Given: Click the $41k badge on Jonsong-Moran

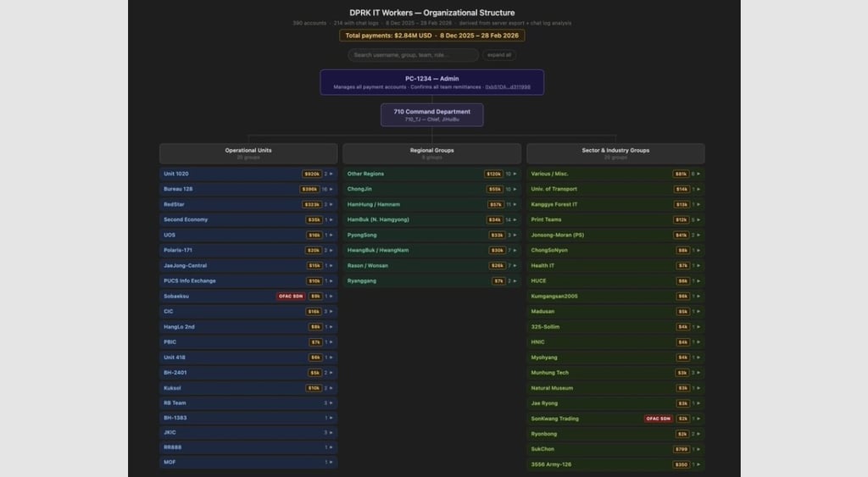Looking at the screenshot, I should tap(681, 236).
